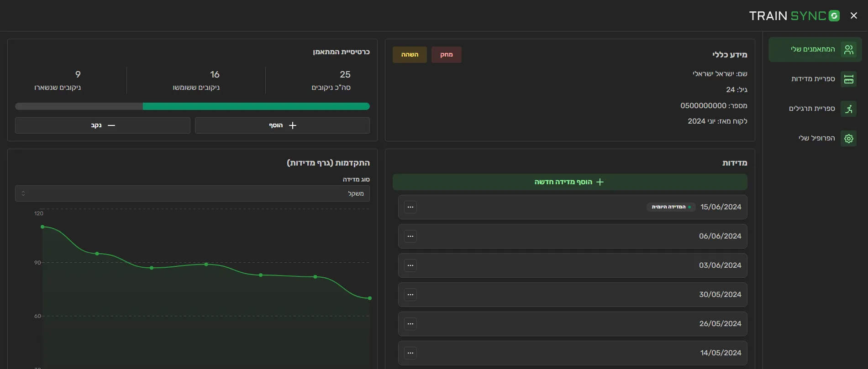Open the הפרופיל שלי gear icon
The image size is (868, 369).
(848, 138)
